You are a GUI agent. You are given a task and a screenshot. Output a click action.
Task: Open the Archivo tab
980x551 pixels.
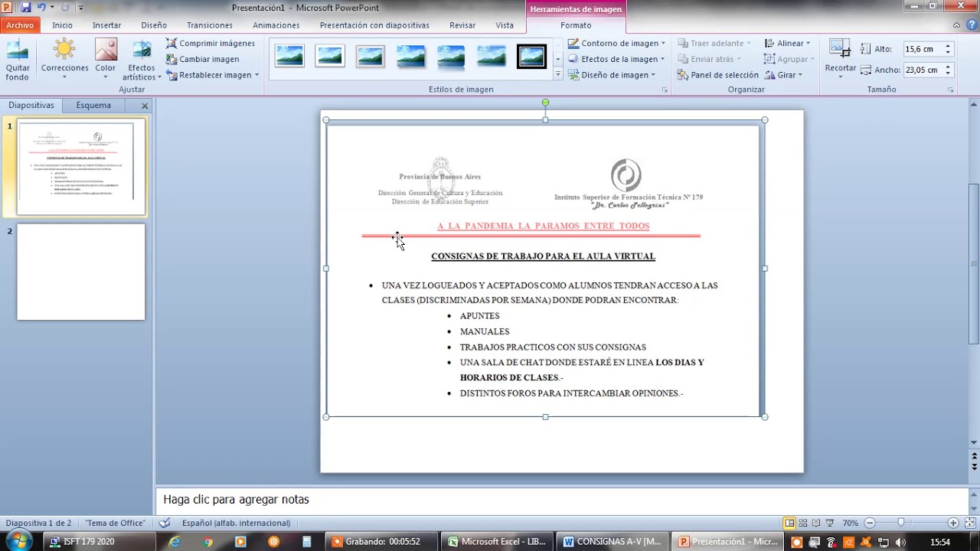coord(20,25)
